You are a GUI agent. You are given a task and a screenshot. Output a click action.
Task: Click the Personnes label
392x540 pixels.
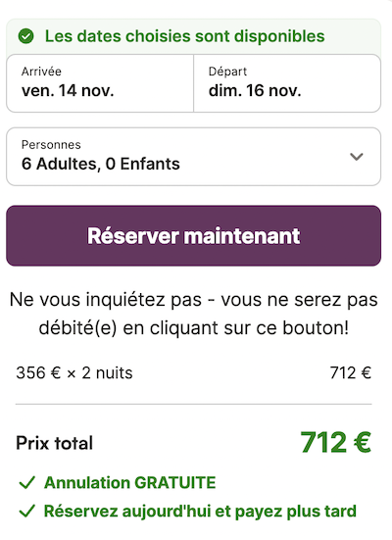[51, 145]
